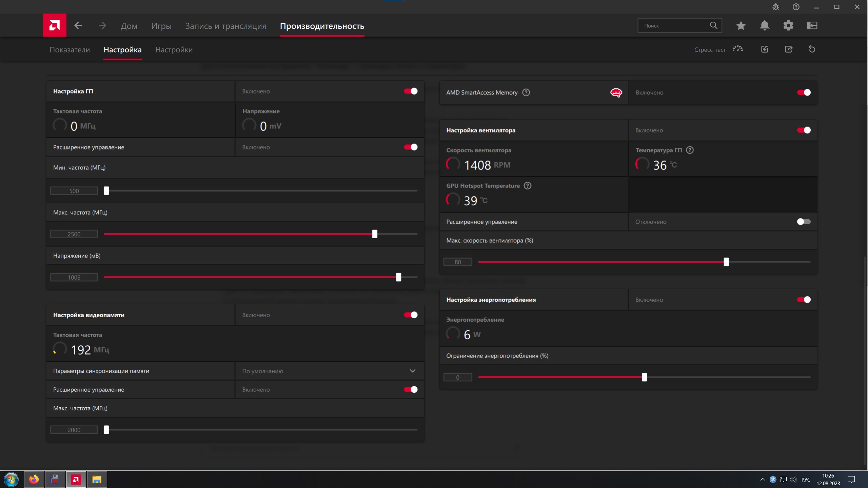Switch to the Показатели tab
This screenshot has width=868, height=488.
pyautogui.click(x=70, y=50)
